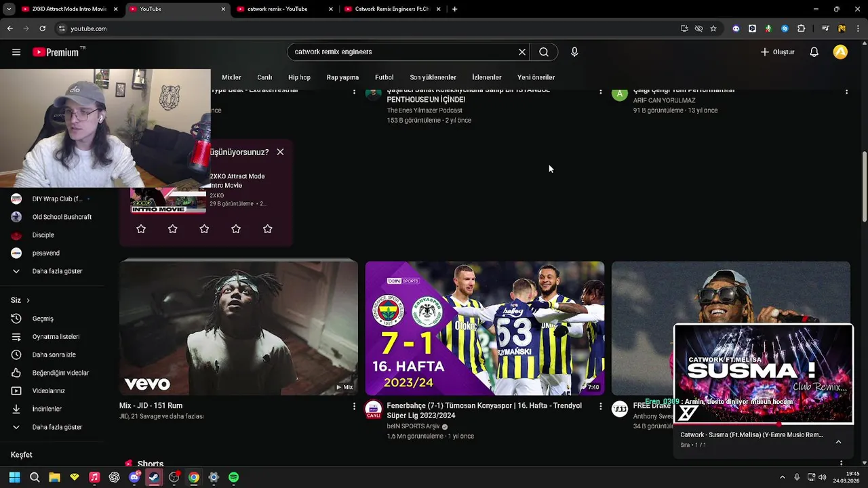The width and height of the screenshot is (868, 488).
Task: Open Chrome extensions puzzle icon
Action: point(802,28)
